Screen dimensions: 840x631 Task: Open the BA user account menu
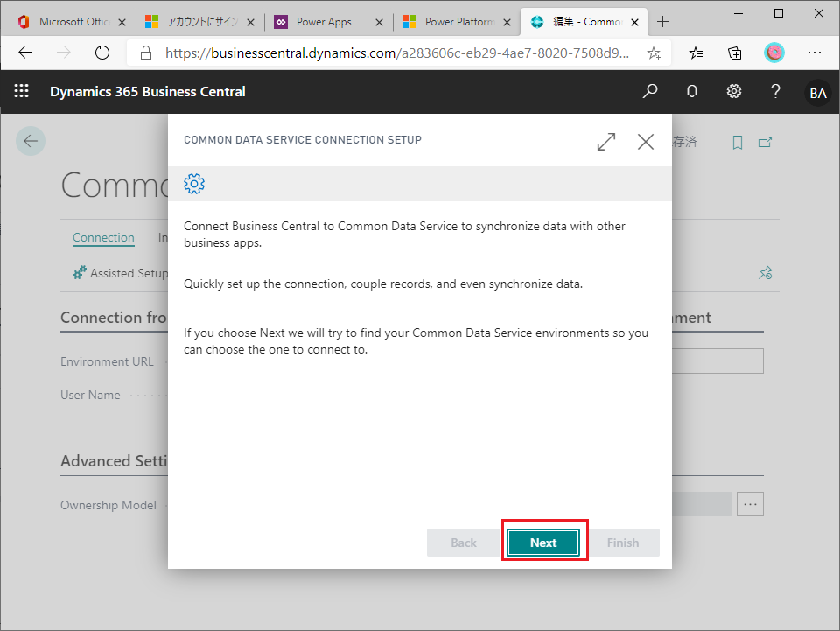(x=817, y=93)
